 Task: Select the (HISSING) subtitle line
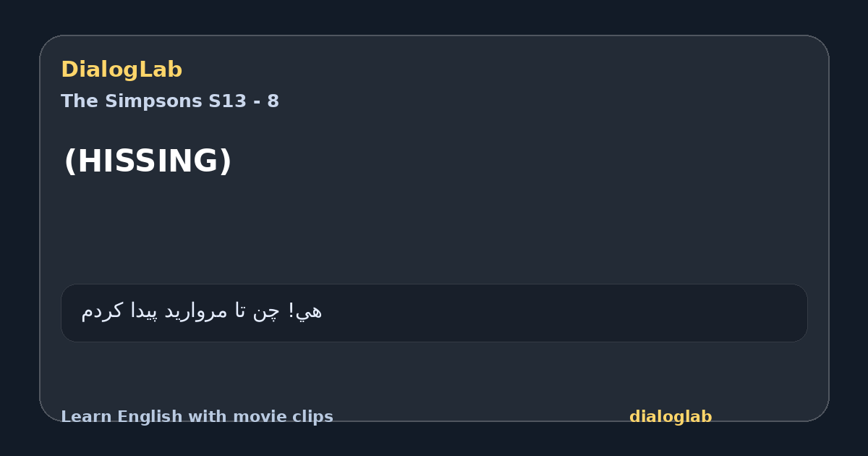tap(148, 161)
